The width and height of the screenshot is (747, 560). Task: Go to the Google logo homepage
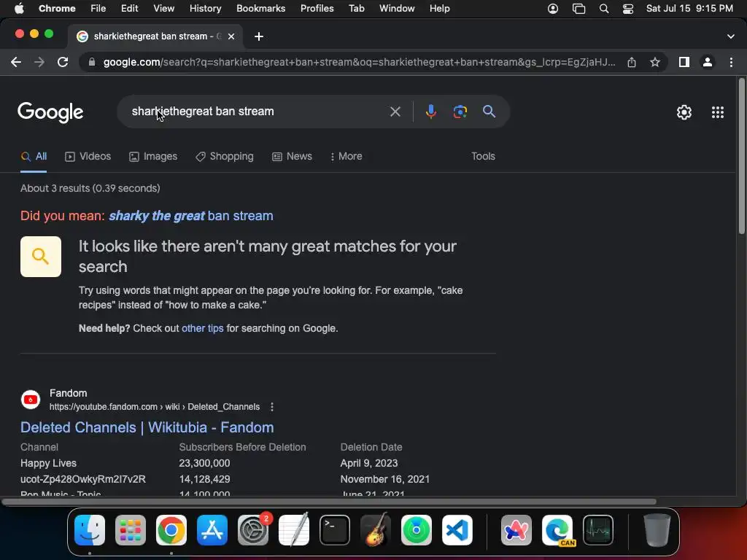[x=50, y=112]
